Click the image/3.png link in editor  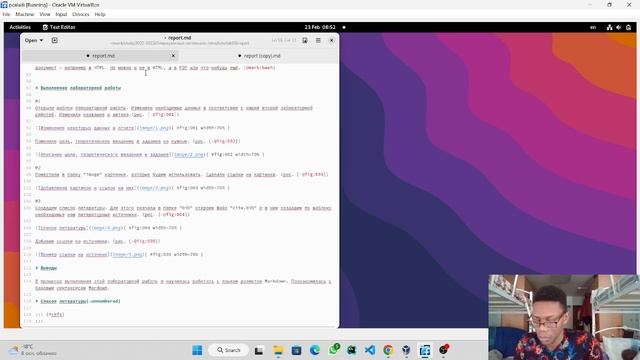[154, 188]
